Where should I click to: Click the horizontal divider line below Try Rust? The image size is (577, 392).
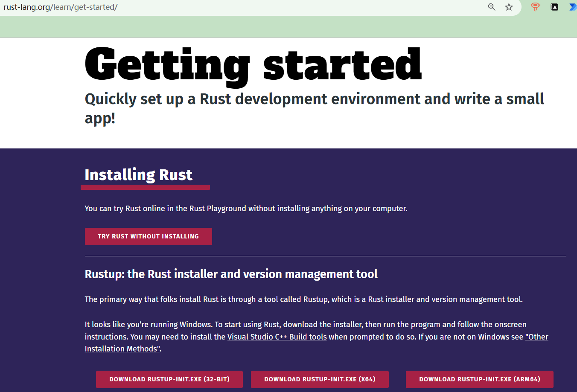click(x=325, y=256)
